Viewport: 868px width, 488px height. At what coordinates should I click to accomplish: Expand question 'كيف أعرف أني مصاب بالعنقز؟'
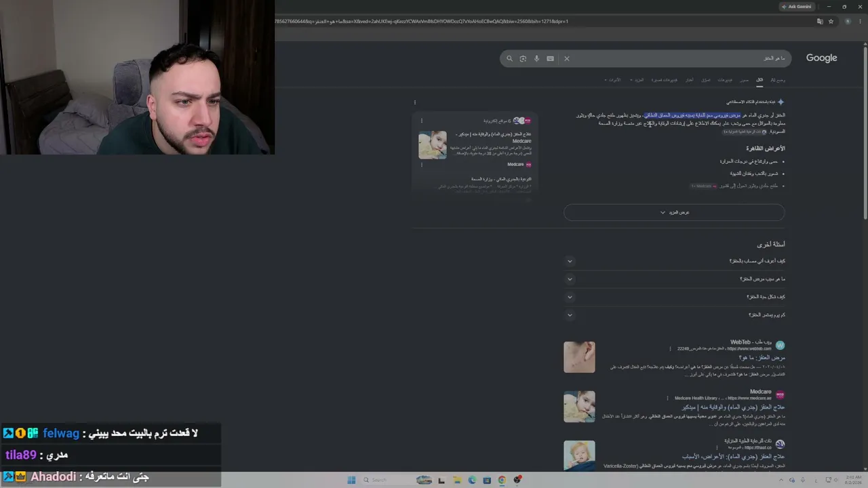point(674,261)
